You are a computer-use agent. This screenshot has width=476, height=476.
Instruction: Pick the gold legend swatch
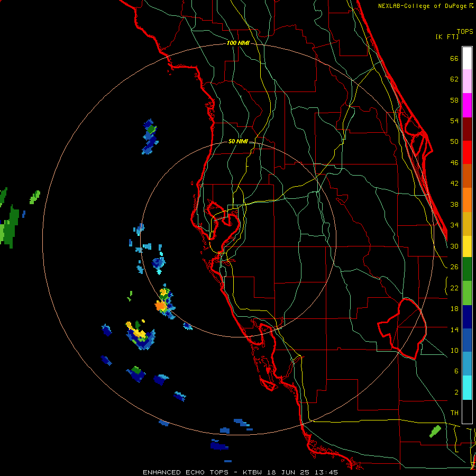pyautogui.click(x=467, y=224)
